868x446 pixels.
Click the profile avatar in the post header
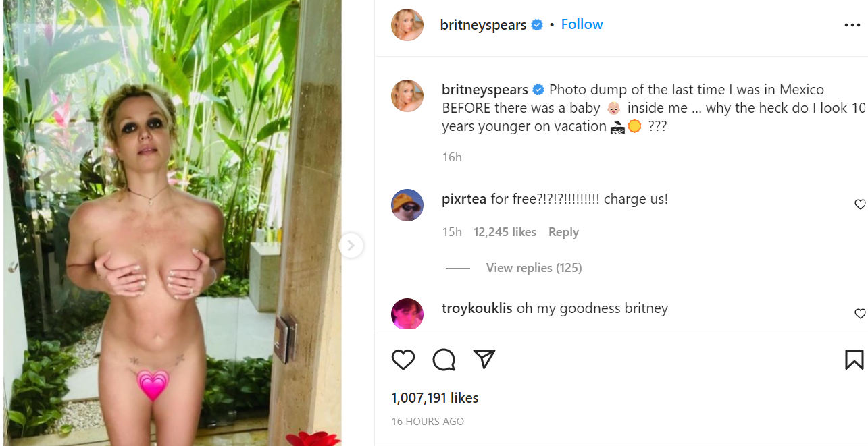pos(407,25)
